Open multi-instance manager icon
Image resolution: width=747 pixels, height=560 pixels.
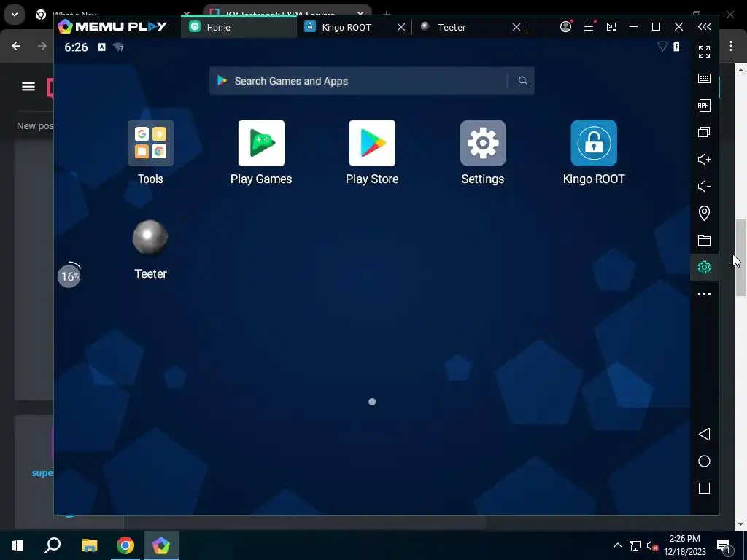[704, 133]
